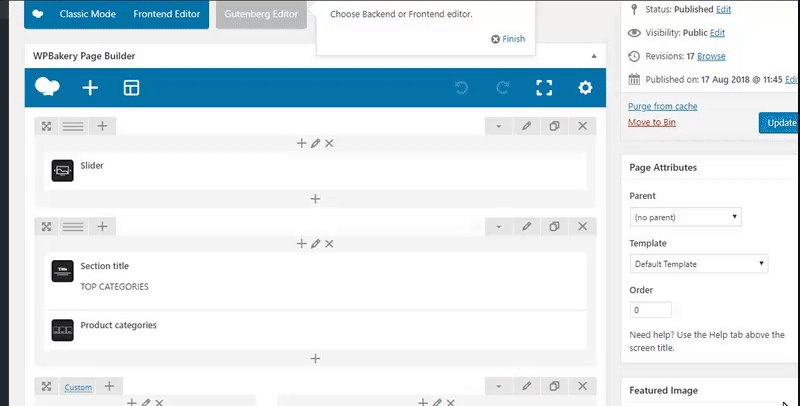Update the page
The height and width of the screenshot is (406, 800).
point(779,123)
